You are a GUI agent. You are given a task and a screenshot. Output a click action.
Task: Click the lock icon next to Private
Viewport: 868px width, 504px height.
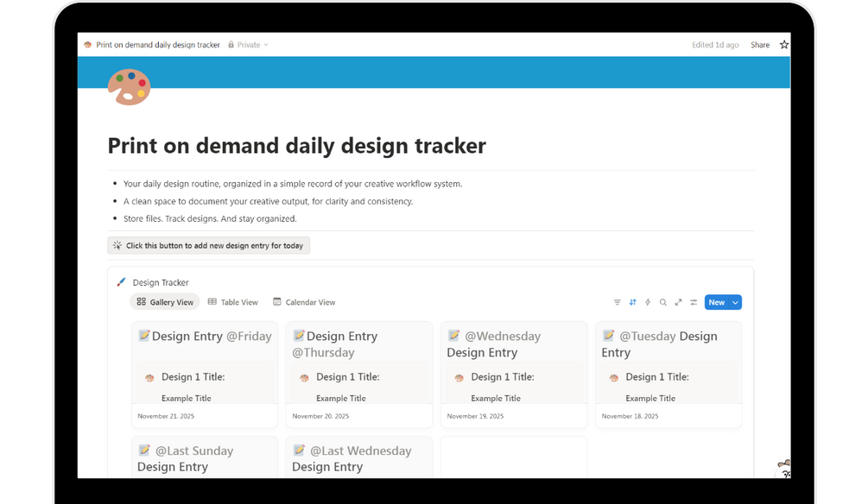231,45
